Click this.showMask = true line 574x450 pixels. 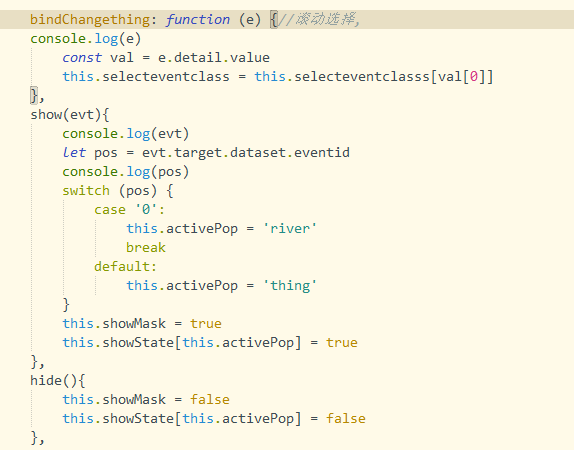click(x=142, y=324)
